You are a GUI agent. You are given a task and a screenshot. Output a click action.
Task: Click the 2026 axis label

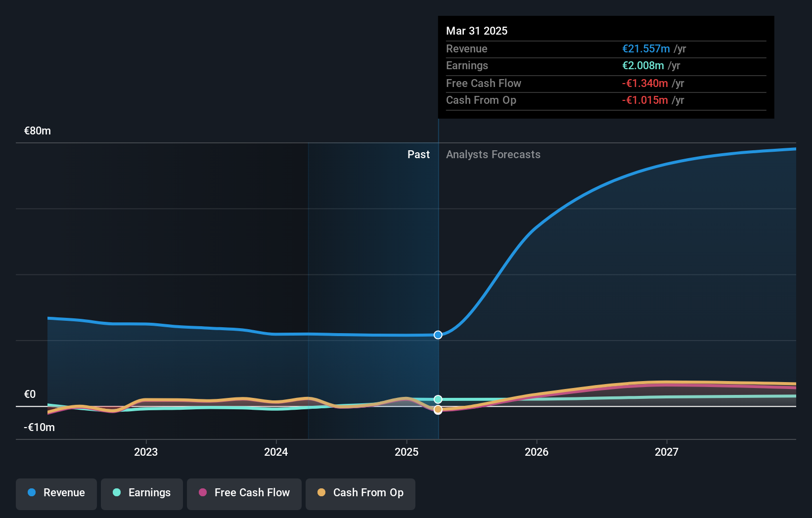point(537,452)
